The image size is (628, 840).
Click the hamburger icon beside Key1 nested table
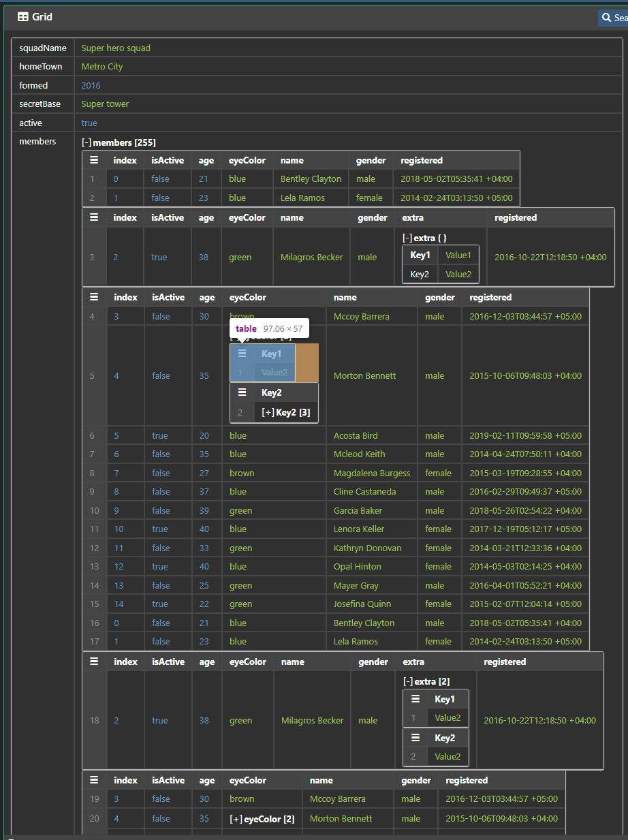[242, 354]
